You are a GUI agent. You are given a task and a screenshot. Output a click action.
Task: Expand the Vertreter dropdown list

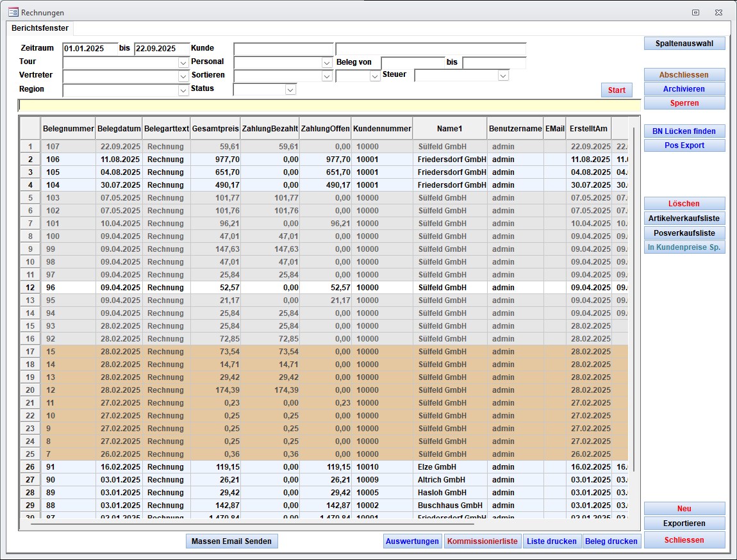(x=183, y=76)
